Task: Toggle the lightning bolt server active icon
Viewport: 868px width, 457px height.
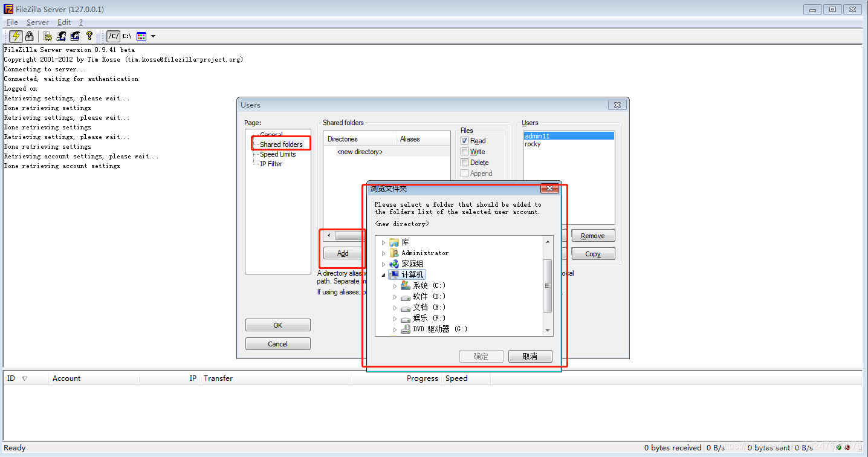Action: [x=16, y=36]
